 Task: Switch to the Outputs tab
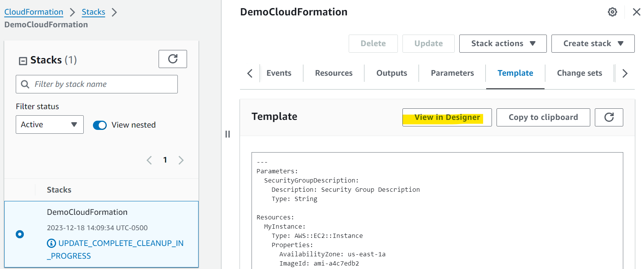[392, 73]
